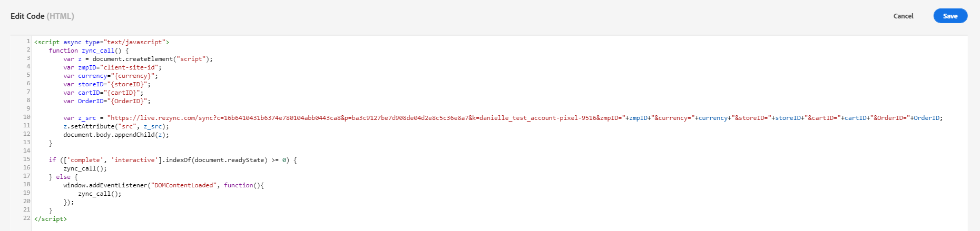Viewport: 980px width, 231px height.
Task: Click line number 1 in the gutter
Action: pos(28,41)
